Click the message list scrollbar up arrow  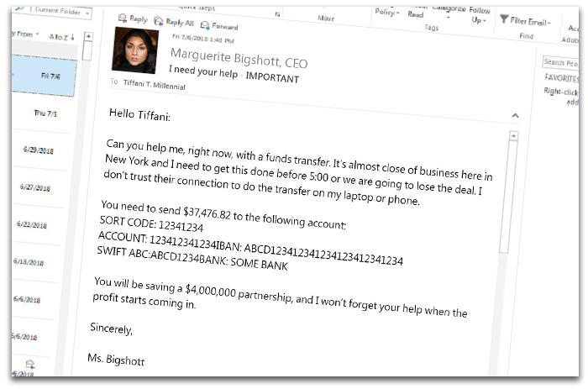coord(88,36)
